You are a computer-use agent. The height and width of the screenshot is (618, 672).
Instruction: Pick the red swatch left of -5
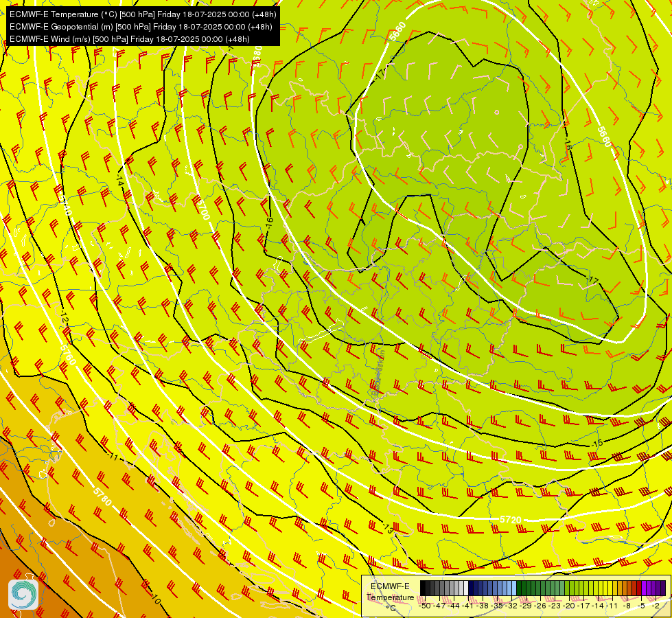click(639, 588)
